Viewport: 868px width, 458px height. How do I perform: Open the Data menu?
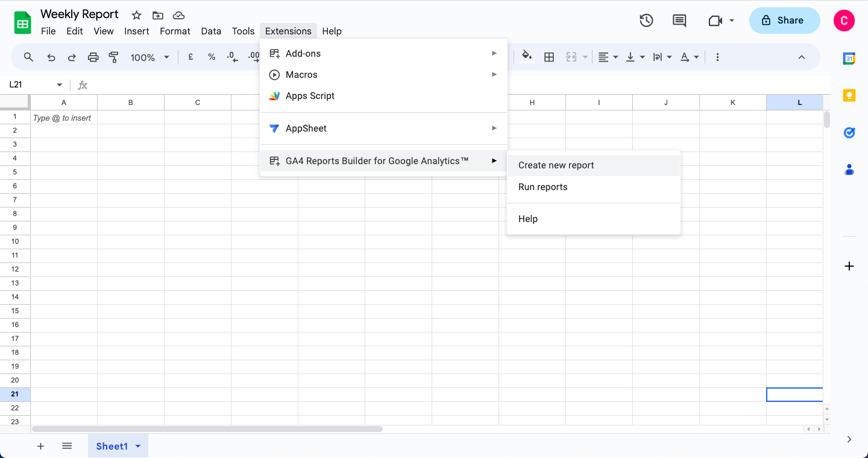coord(211,31)
